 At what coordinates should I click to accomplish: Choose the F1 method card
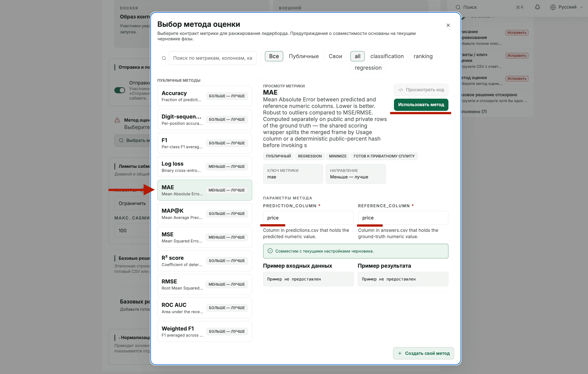[204, 143]
